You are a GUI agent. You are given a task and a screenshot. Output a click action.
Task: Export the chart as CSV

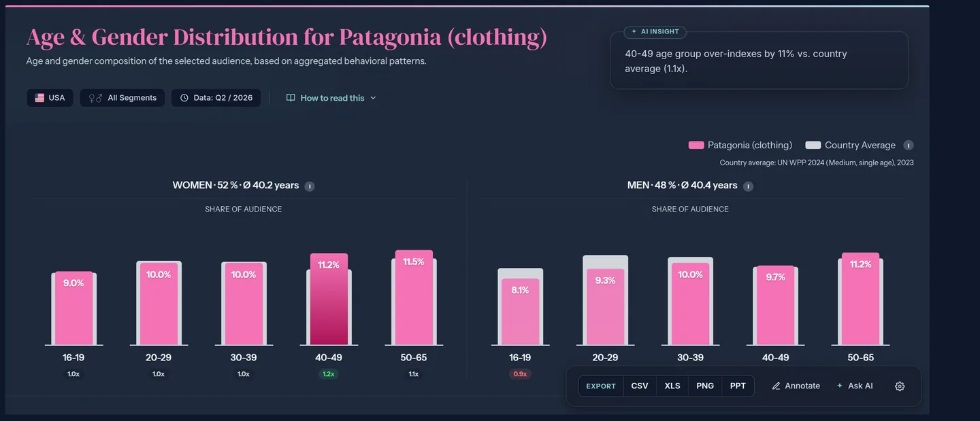[640, 386]
